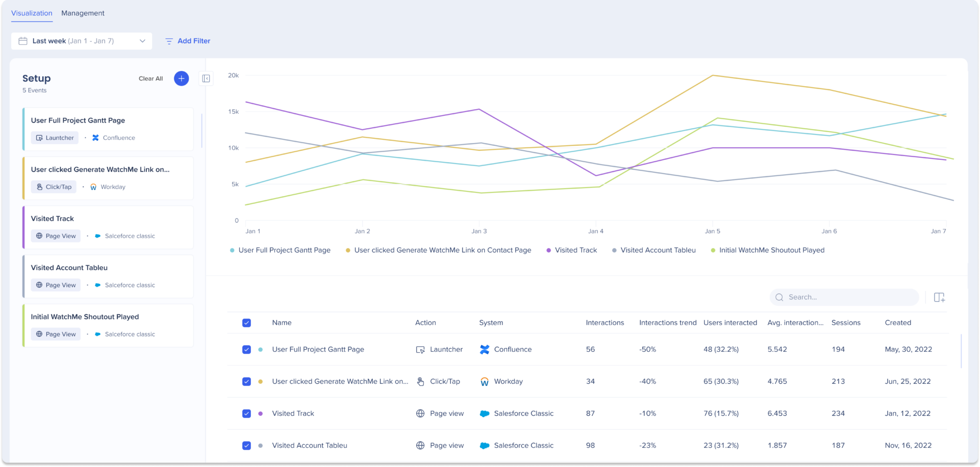
Task: Click the Click/Tap action icon on the Workday event card
Action: (40, 187)
